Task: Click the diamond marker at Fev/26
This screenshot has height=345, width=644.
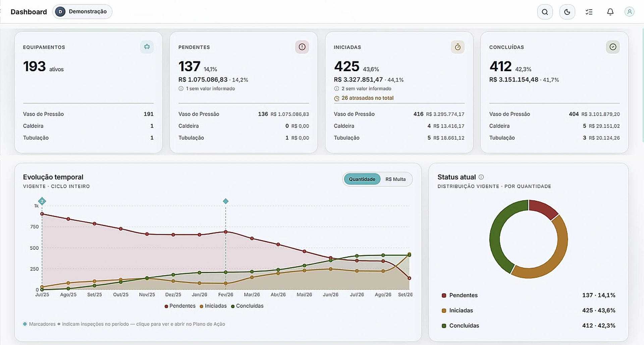Action: coord(226,201)
